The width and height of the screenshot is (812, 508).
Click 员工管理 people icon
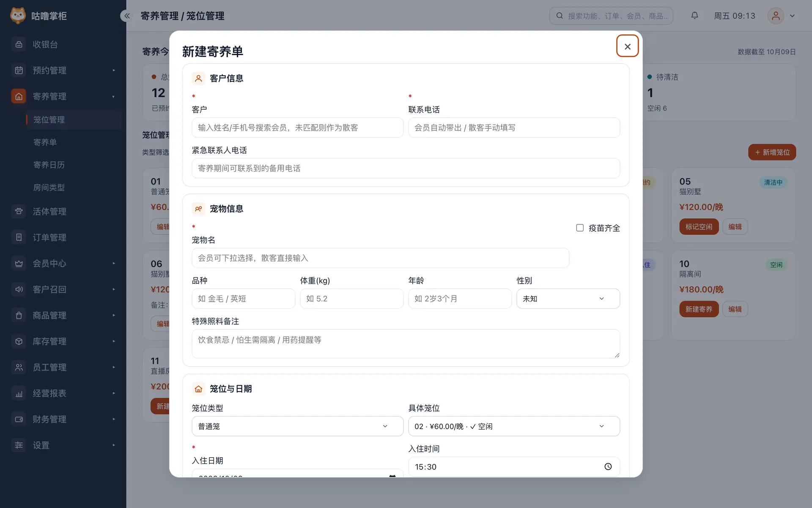click(19, 367)
